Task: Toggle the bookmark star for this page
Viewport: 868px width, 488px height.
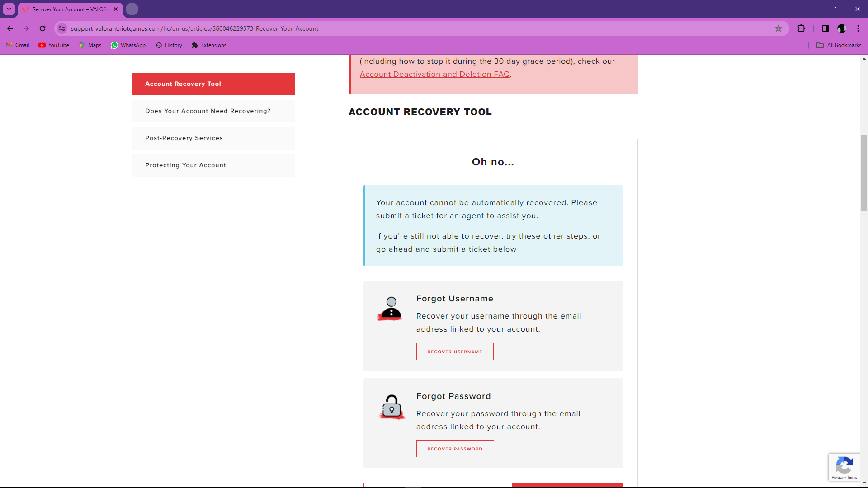Action: pyautogui.click(x=779, y=28)
